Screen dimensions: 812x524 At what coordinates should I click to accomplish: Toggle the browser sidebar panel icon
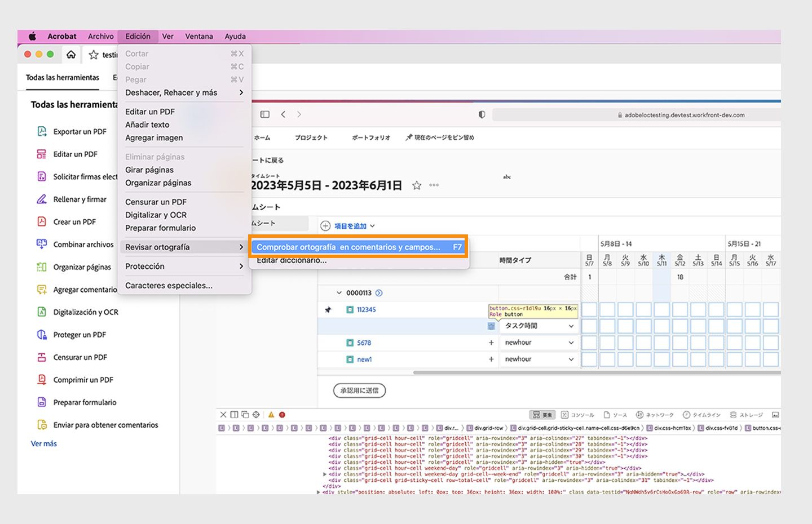[264, 114]
